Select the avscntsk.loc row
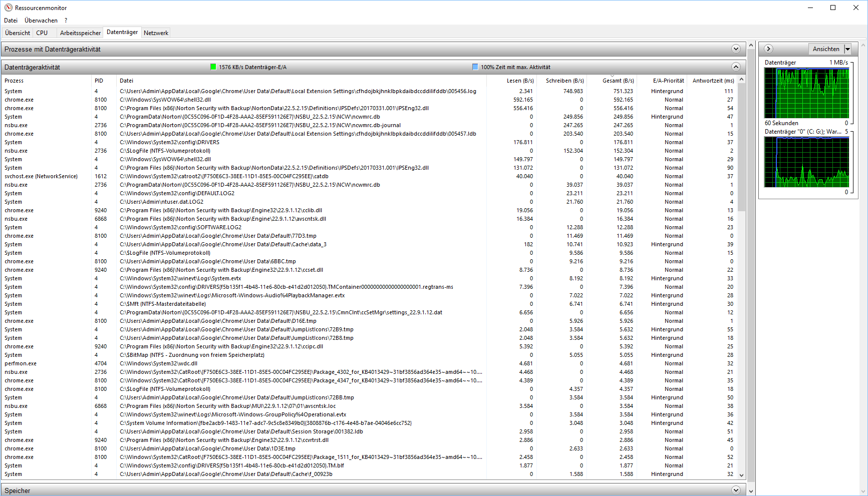This screenshot has height=496, width=868. [x=370, y=406]
